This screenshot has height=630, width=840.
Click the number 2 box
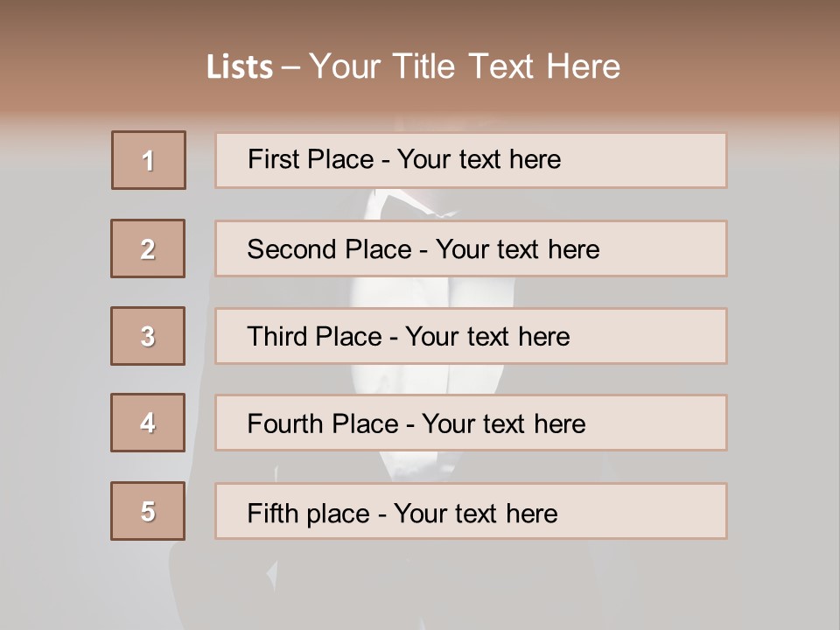point(148,248)
